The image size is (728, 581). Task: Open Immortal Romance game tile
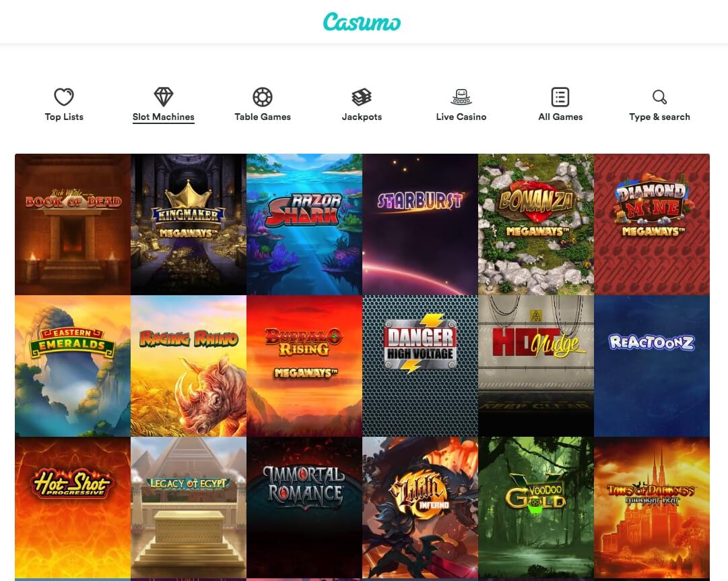(304, 508)
